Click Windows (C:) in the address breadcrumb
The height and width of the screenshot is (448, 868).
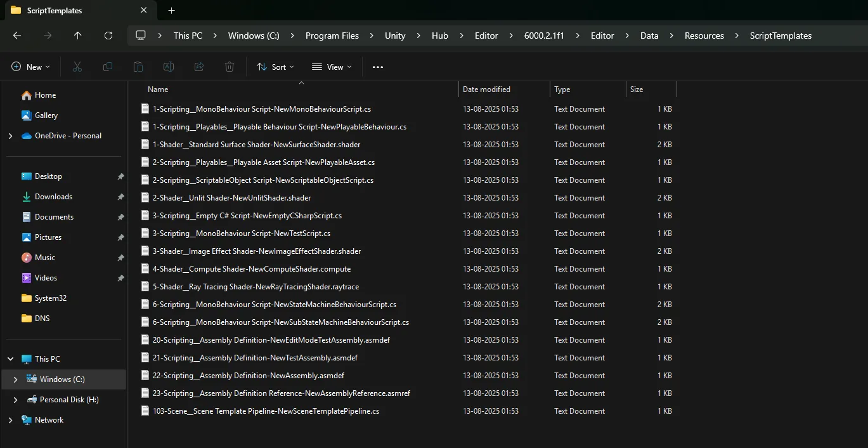pos(254,36)
